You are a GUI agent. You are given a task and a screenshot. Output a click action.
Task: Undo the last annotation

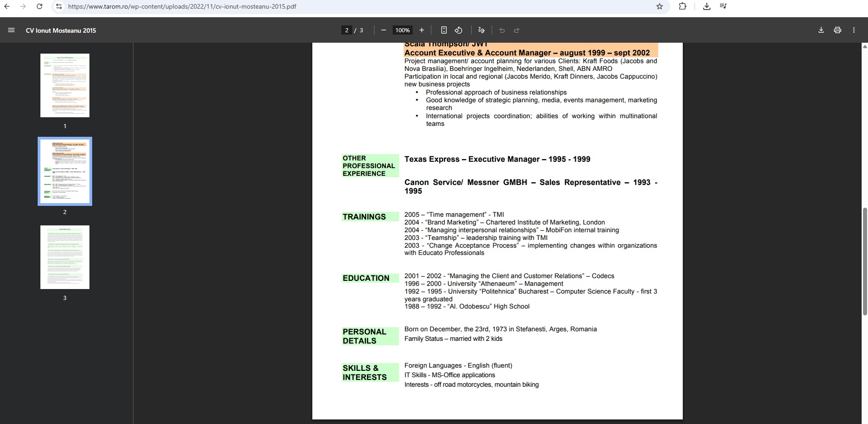(x=502, y=30)
